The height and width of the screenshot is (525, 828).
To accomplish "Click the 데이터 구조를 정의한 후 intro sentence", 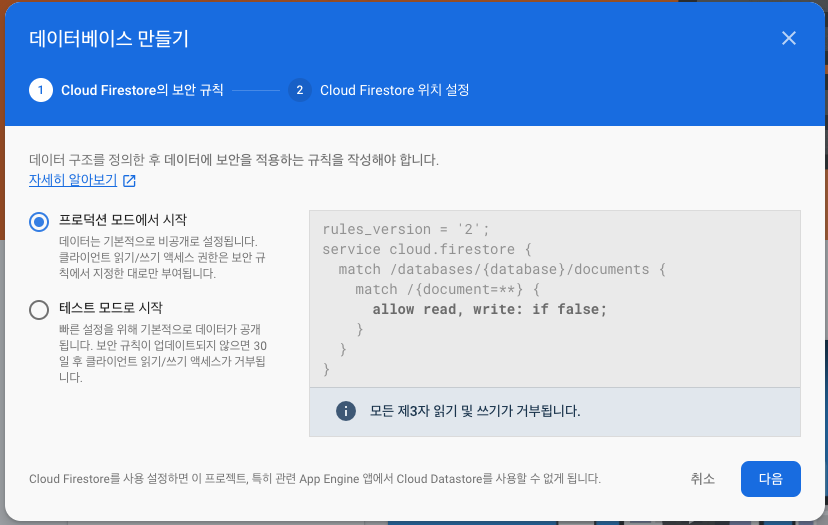I will [x=234, y=160].
